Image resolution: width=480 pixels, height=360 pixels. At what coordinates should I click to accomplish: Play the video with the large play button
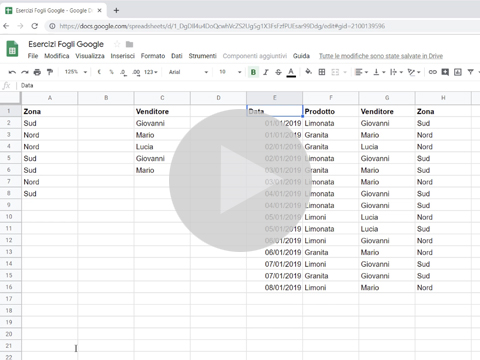pyautogui.click(x=240, y=180)
